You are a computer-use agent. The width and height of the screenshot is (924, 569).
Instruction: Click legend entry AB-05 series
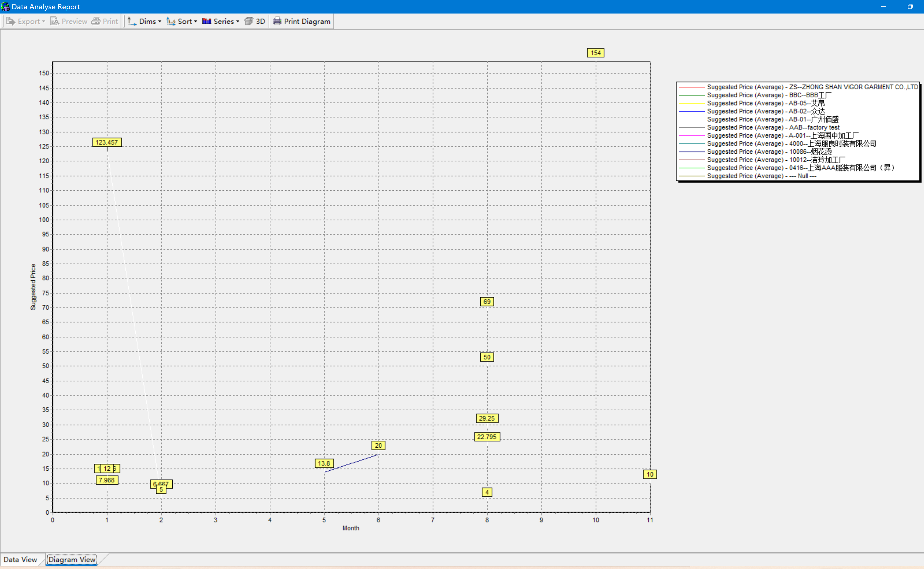point(766,103)
